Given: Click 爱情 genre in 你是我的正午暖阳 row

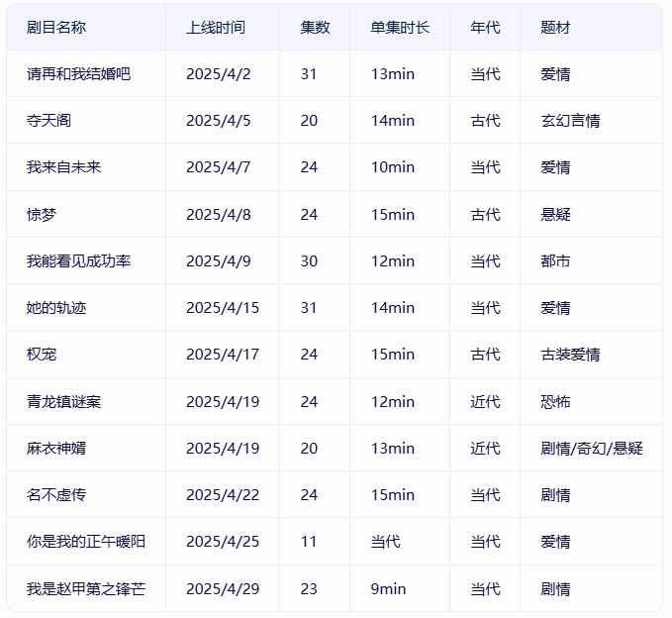Looking at the screenshot, I should tap(555, 541).
